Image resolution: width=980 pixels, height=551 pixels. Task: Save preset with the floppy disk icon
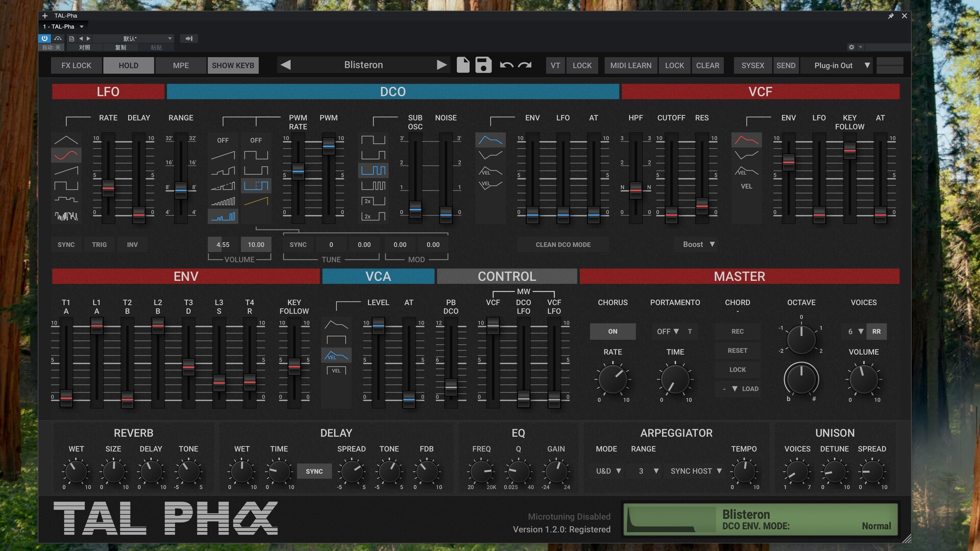point(483,65)
